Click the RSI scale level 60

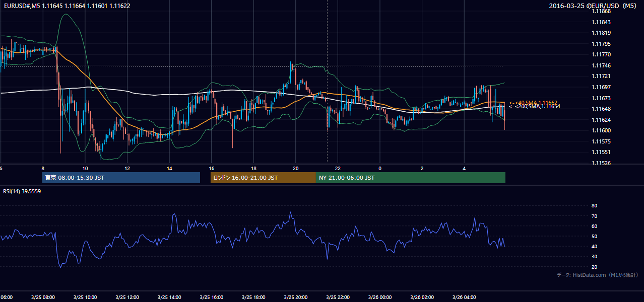point(595,226)
